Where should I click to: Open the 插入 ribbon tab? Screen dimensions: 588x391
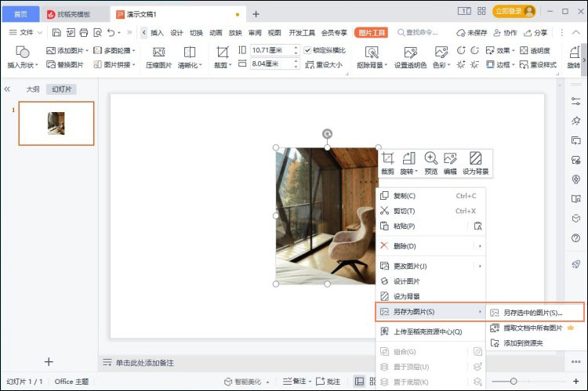[157, 33]
